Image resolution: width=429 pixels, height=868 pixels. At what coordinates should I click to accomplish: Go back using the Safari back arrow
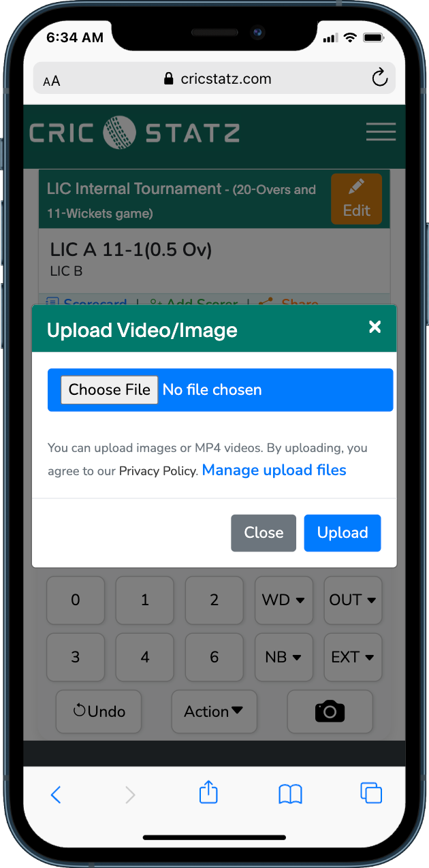click(x=57, y=794)
